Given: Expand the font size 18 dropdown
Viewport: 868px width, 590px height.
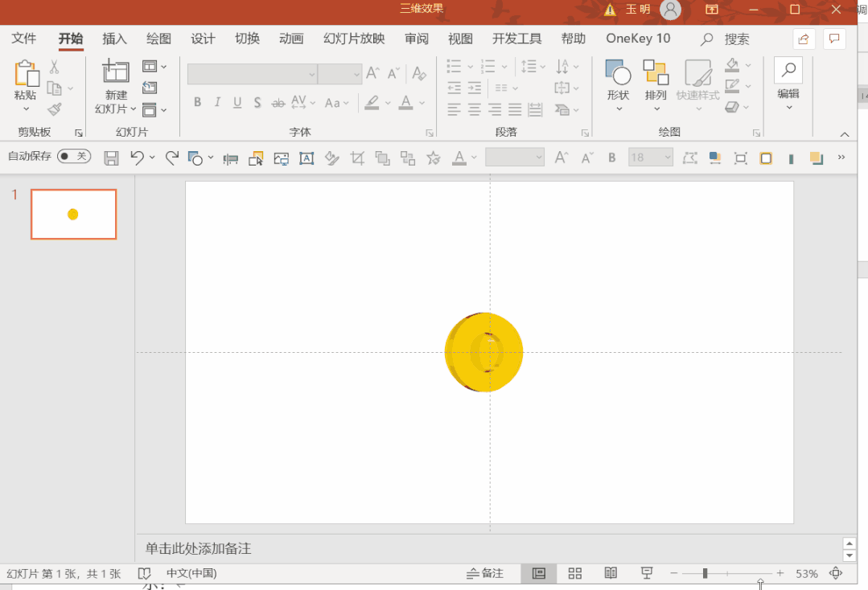Looking at the screenshot, I should 667,158.
